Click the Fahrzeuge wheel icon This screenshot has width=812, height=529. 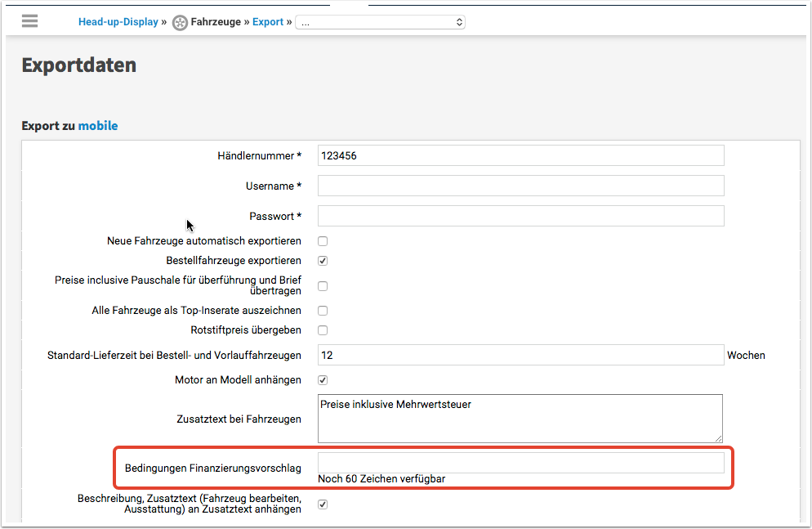point(180,23)
